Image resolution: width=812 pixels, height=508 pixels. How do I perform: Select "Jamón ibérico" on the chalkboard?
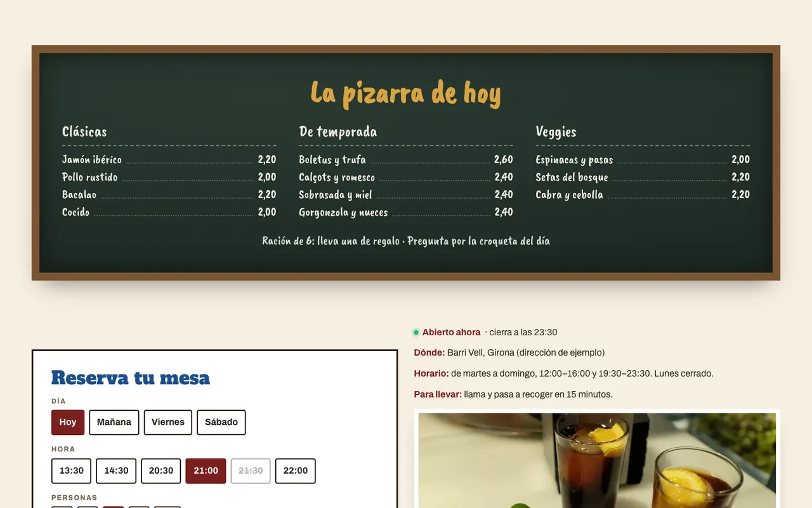92,160
